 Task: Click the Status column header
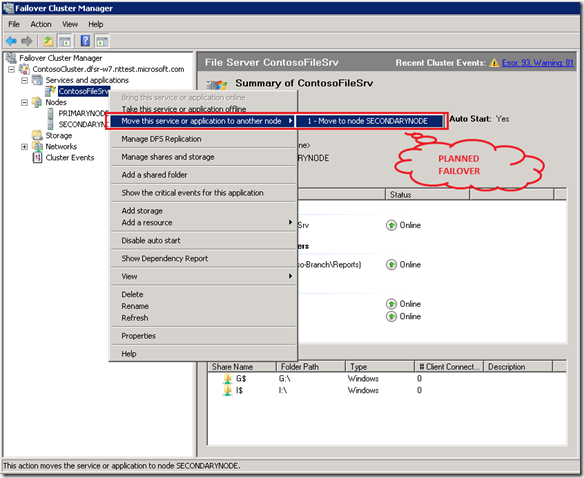(x=427, y=194)
